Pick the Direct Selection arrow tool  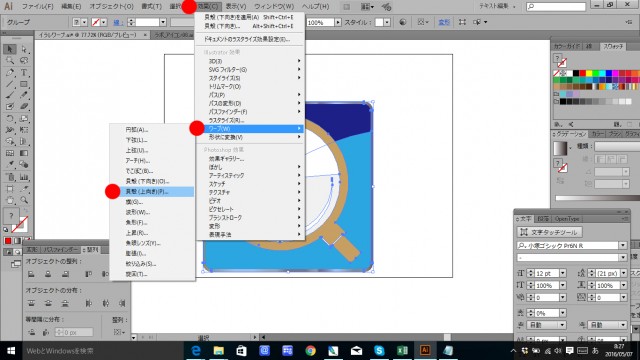(x=24, y=49)
